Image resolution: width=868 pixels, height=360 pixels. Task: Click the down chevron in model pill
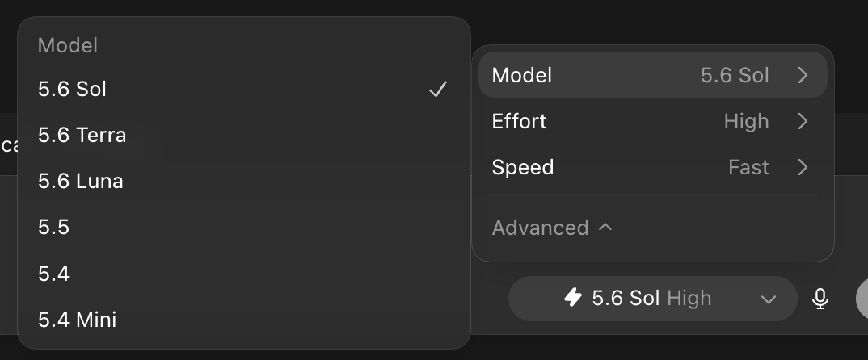coord(768,299)
